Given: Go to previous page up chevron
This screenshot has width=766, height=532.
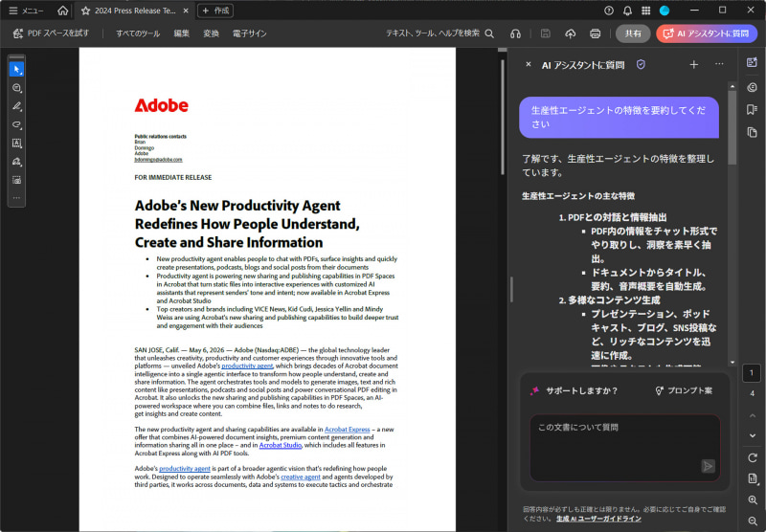Looking at the screenshot, I should [x=753, y=415].
